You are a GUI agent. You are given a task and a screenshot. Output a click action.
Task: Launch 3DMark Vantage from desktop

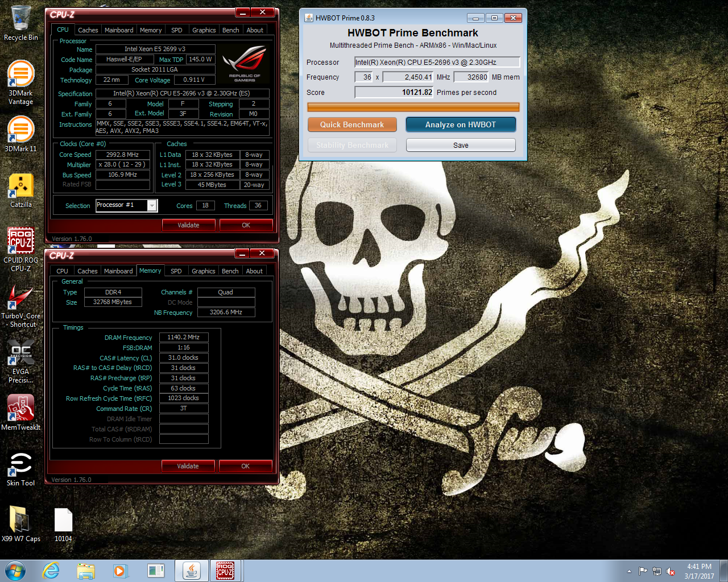pyautogui.click(x=21, y=83)
